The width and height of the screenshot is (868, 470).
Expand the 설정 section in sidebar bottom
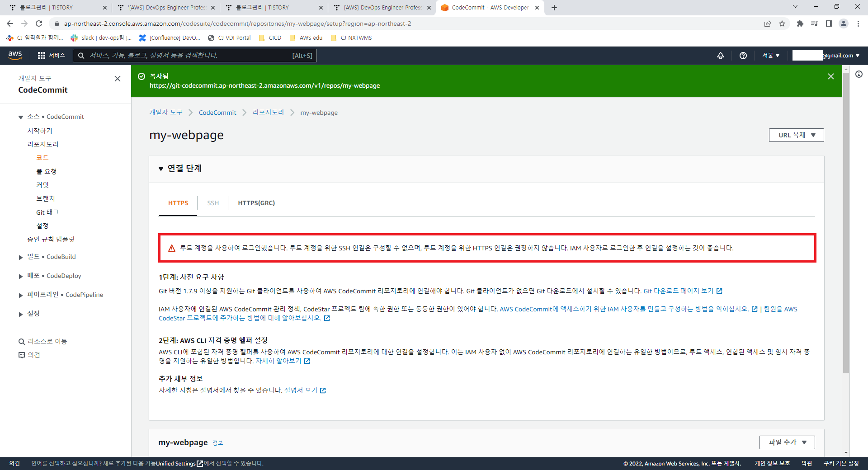21,314
